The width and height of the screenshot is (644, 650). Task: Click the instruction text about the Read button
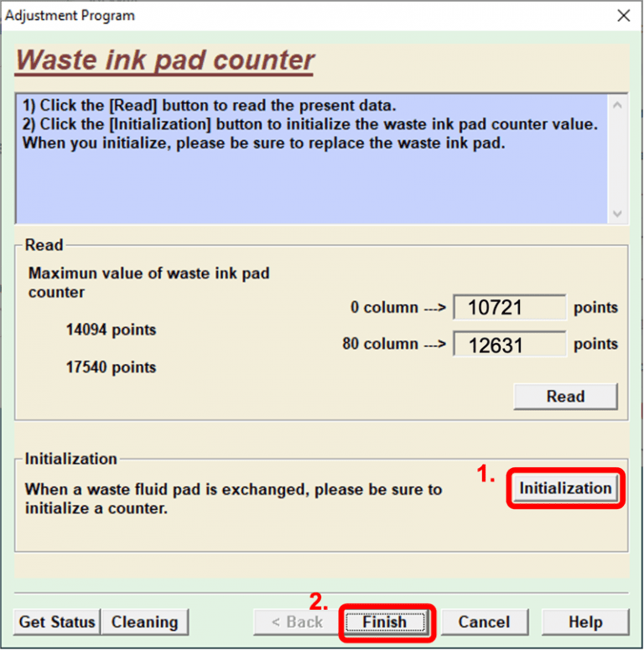point(210,106)
